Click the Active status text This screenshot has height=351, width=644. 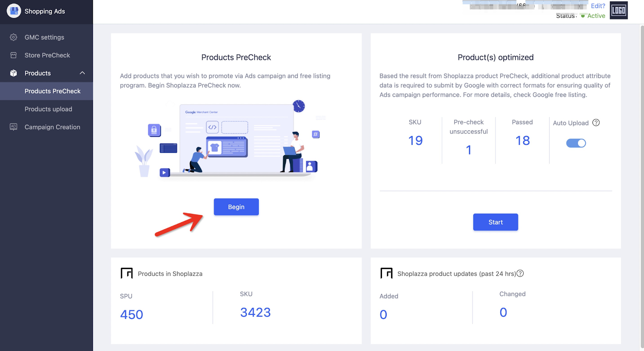tap(596, 16)
